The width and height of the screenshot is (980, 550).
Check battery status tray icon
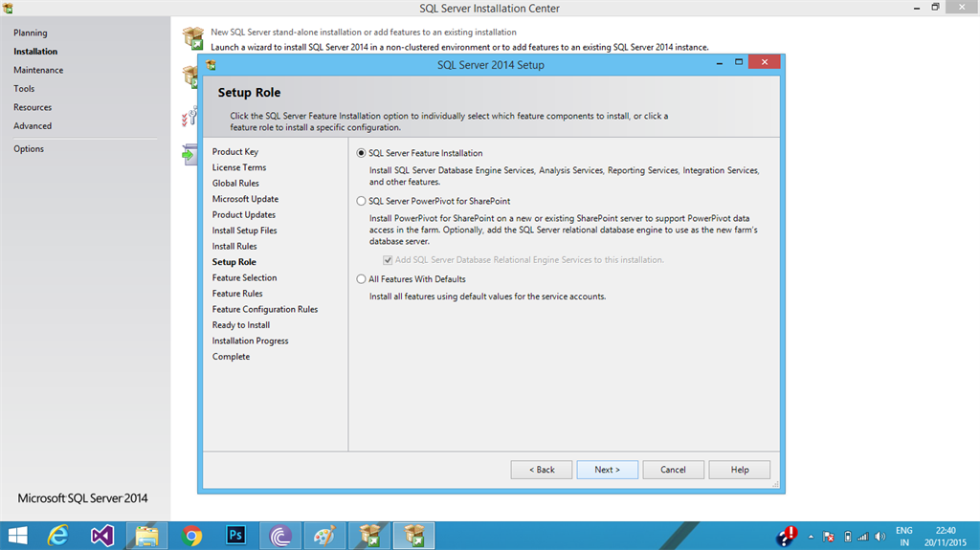848,537
